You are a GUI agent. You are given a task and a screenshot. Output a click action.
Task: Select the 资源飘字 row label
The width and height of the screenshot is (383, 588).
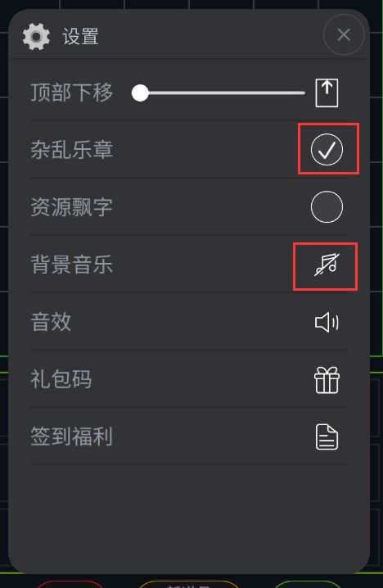tap(71, 206)
